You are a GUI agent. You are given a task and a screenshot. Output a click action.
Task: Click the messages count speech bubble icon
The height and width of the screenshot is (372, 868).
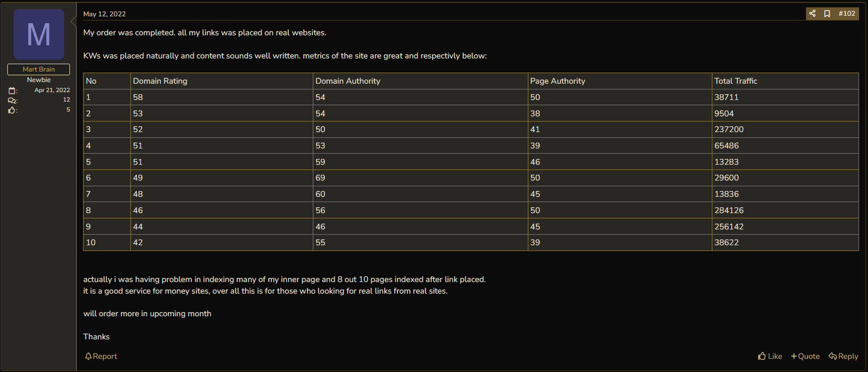(x=12, y=100)
